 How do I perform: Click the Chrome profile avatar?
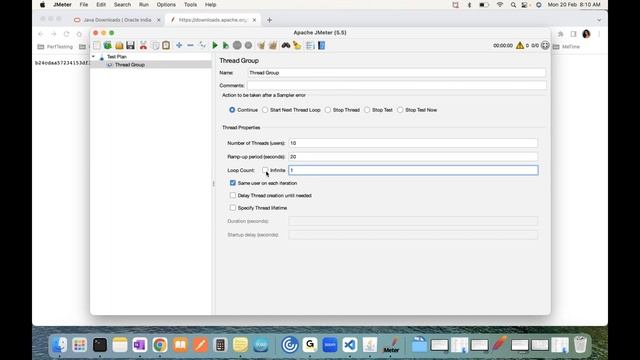pyautogui.click(x=586, y=34)
